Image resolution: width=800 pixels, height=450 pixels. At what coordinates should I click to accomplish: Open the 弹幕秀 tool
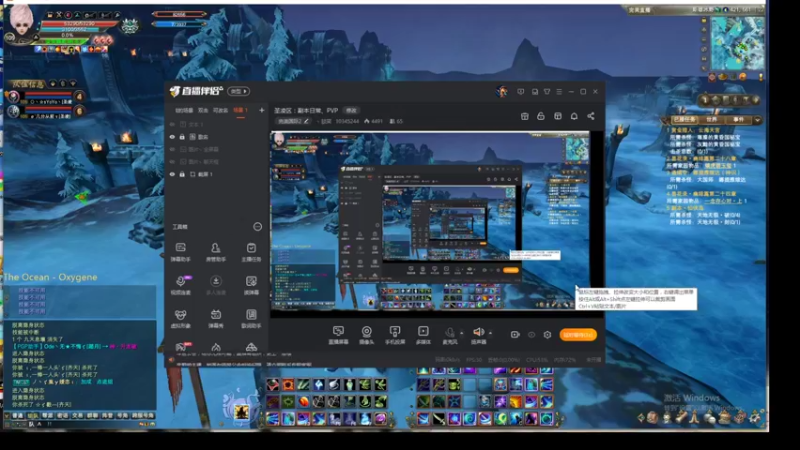216,318
